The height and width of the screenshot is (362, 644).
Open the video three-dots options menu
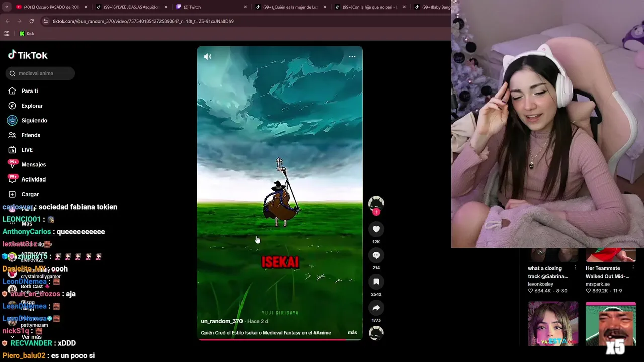[352, 57]
